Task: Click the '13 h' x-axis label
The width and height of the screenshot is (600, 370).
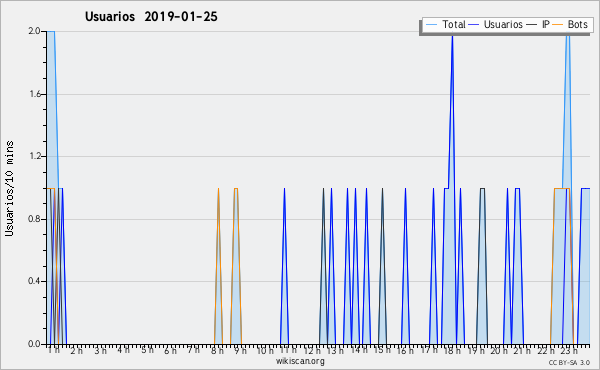Action: pos(335,350)
